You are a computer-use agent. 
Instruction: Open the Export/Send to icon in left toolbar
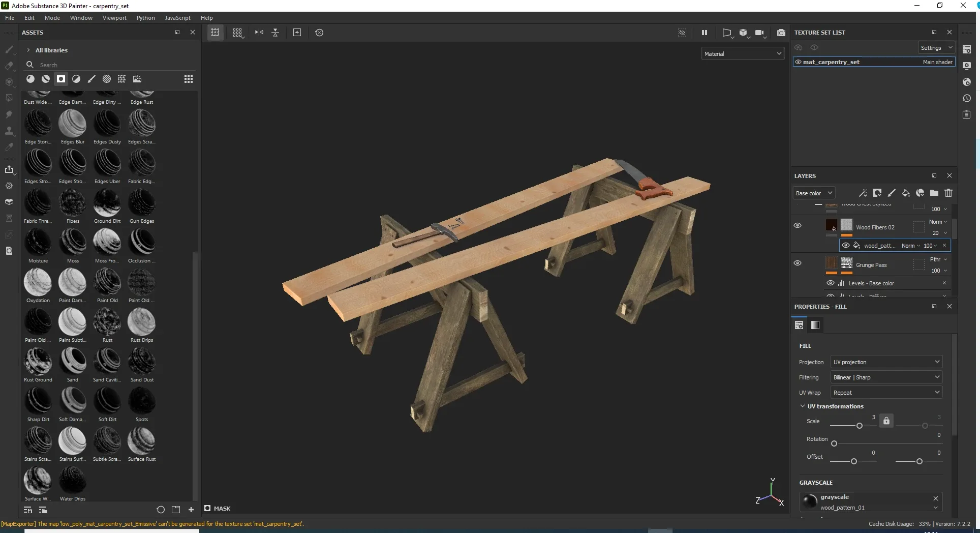point(9,169)
